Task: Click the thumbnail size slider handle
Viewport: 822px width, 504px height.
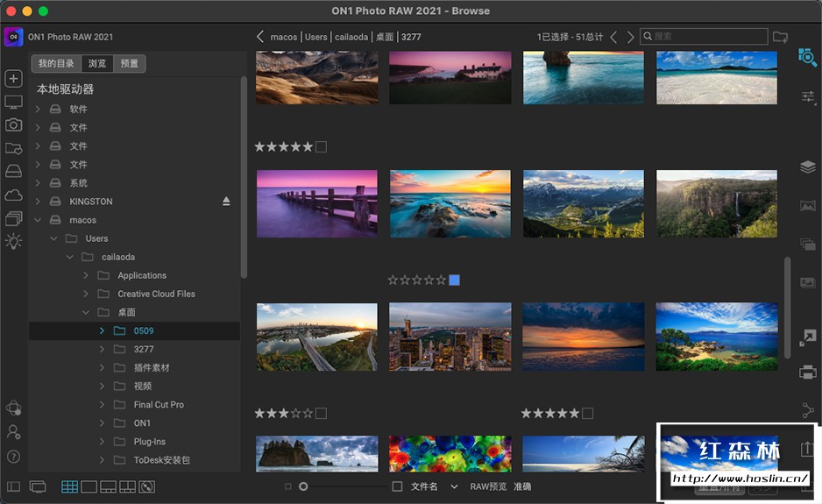Action: (x=303, y=486)
